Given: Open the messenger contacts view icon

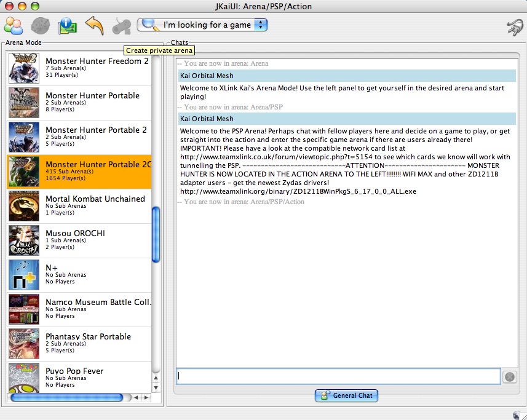Looking at the screenshot, I should [14, 26].
